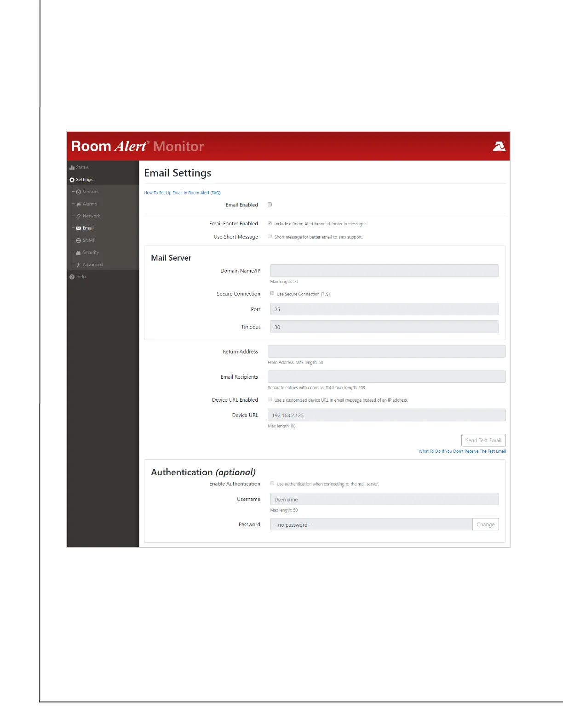This screenshot has width=563, height=728.
Task: Click the Room Alert Monitor title logo
Action: [137, 146]
